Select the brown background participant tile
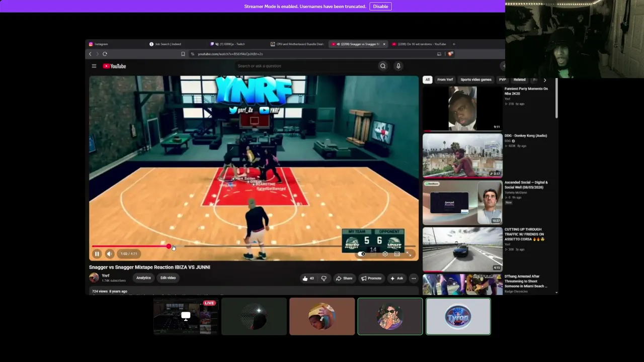The height and width of the screenshot is (362, 644). click(322, 316)
